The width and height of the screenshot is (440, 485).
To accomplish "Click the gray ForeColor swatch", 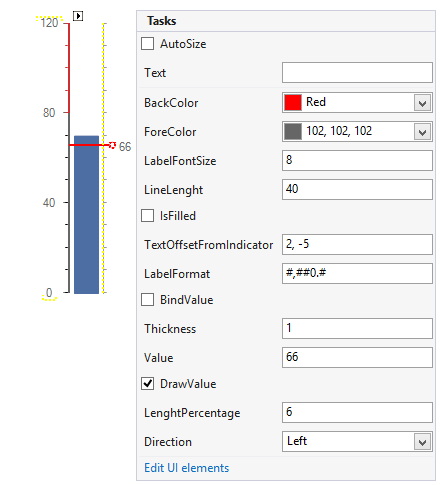I will tap(293, 132).
